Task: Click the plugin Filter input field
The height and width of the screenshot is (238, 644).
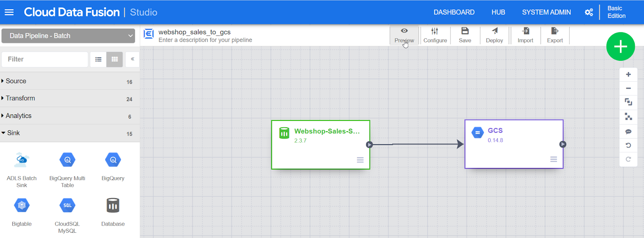Action: tap(45, 59)
